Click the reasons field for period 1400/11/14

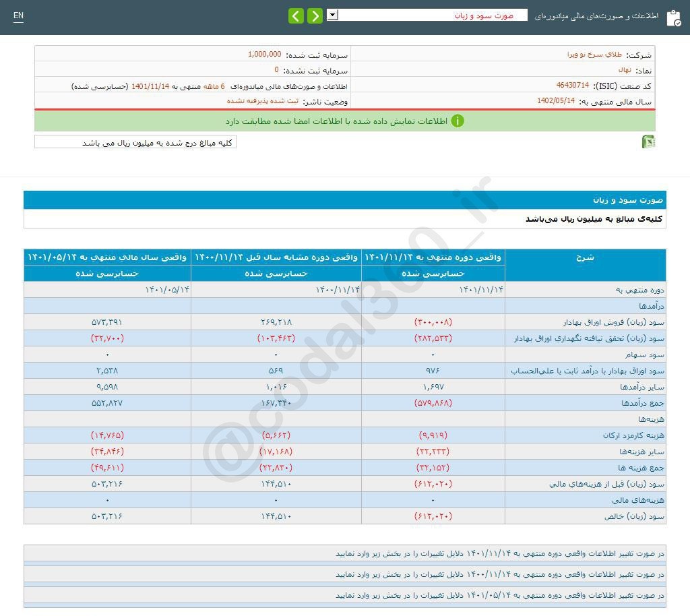point(344,574)
